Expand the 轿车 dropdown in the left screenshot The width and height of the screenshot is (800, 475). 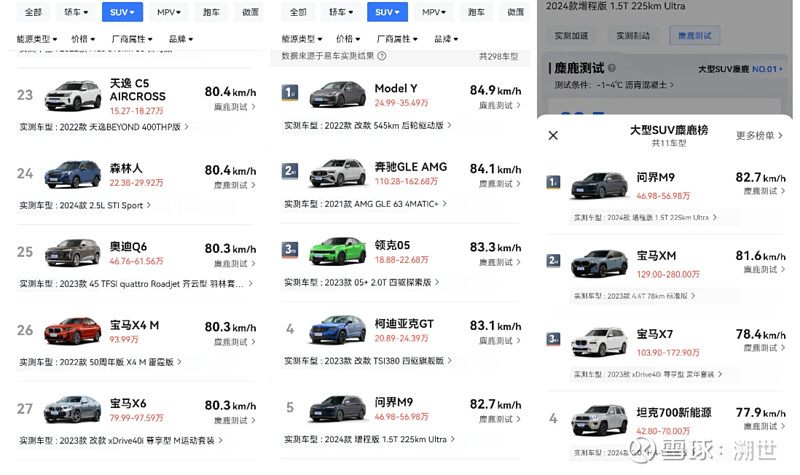pyautogui.click(x=76, y=12)
